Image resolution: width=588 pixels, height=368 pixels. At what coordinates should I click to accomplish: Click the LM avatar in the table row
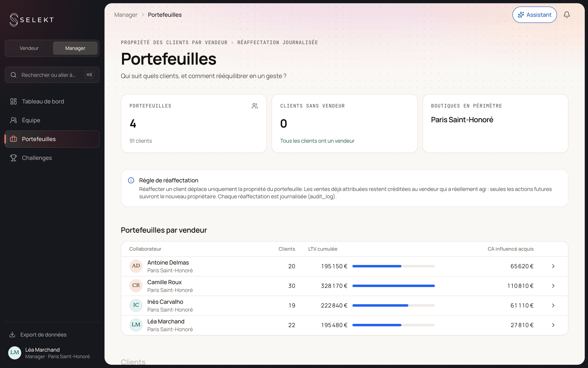(x=136, y=325)
